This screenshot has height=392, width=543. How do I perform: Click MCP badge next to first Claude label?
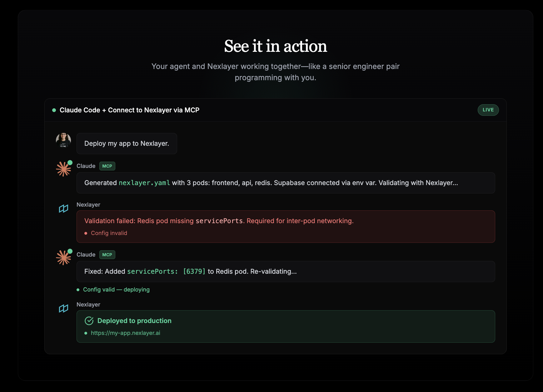pyautogui.click(x=107, y=166)
